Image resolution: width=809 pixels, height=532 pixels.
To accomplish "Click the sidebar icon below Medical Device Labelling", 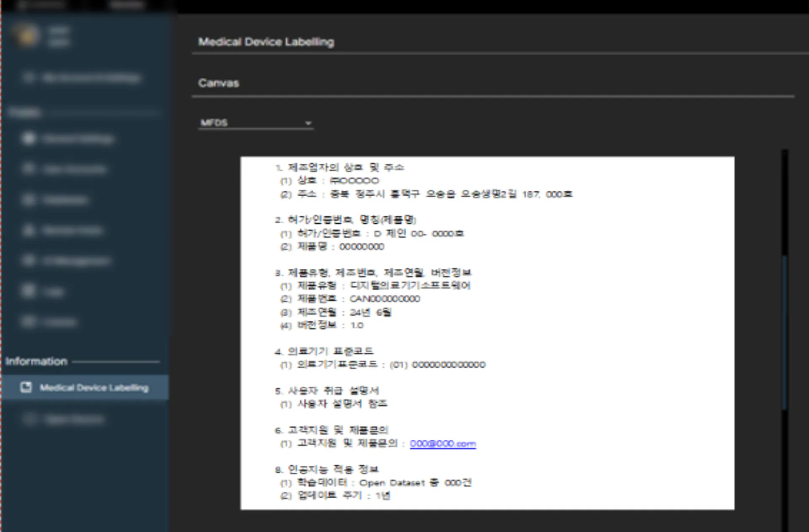I will [x=29, y=419].
